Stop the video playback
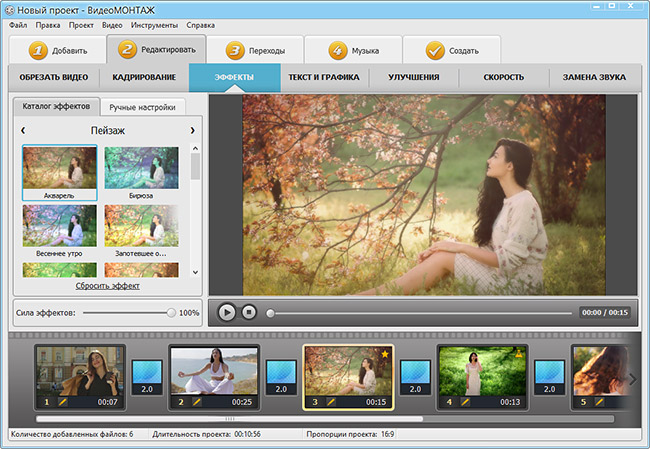650x449 pixels. click(x=249, y=312)
